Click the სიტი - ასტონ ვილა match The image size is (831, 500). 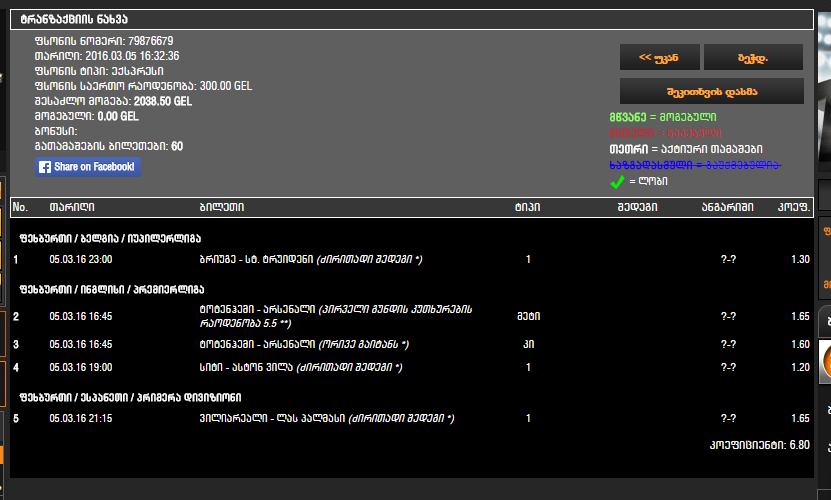[x=300, y=367]
